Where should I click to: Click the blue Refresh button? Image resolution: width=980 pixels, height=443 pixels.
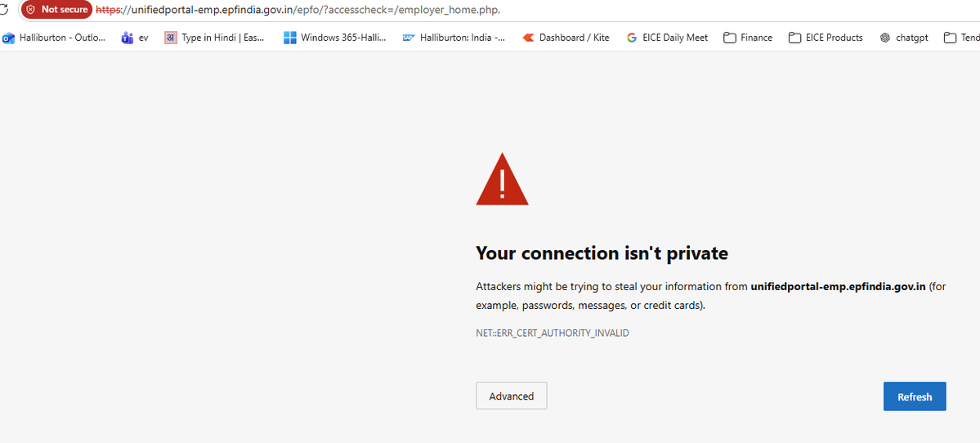tap(915, 396)
